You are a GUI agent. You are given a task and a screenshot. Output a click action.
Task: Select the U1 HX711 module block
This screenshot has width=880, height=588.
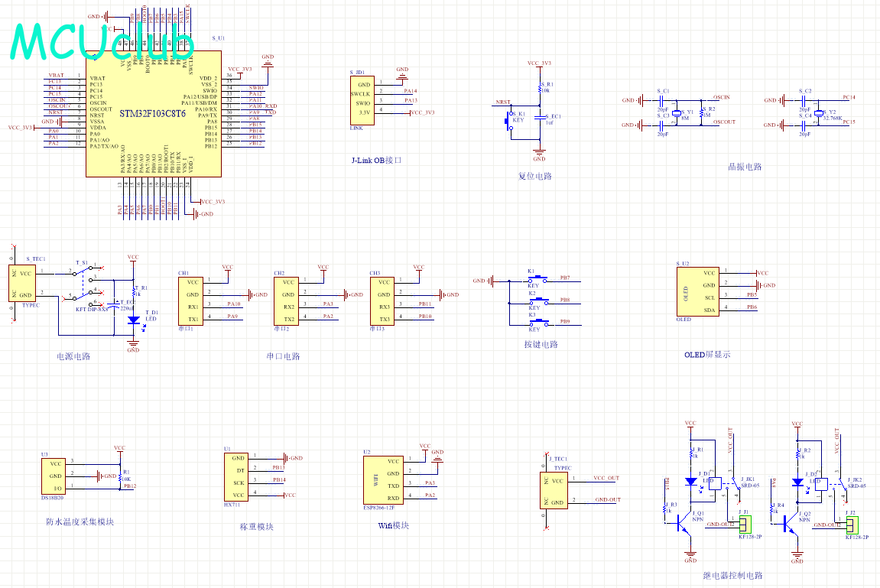[236, 476]
